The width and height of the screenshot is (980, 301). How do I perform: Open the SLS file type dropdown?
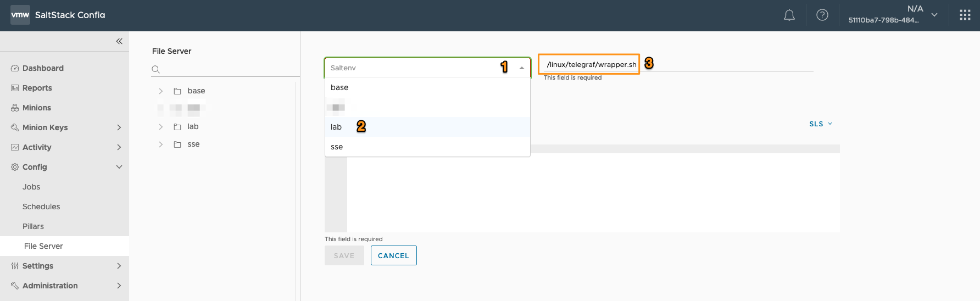click(x=821, y=124)
